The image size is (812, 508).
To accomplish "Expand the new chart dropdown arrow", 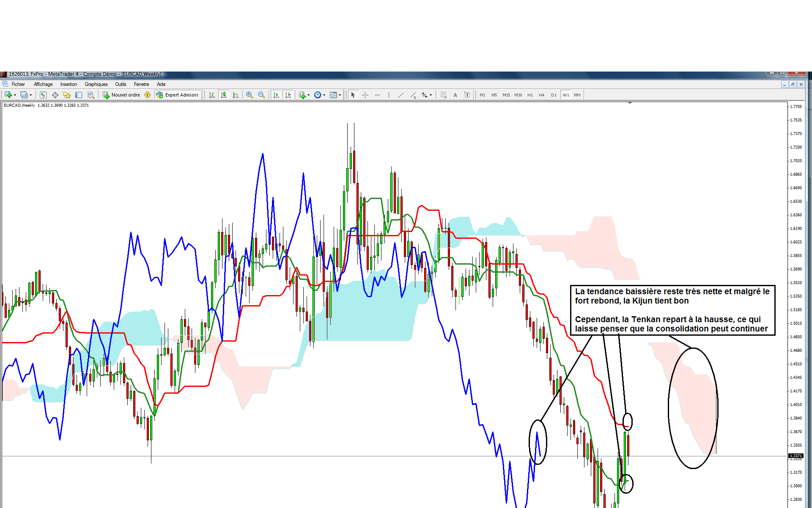I will point(15,95).
